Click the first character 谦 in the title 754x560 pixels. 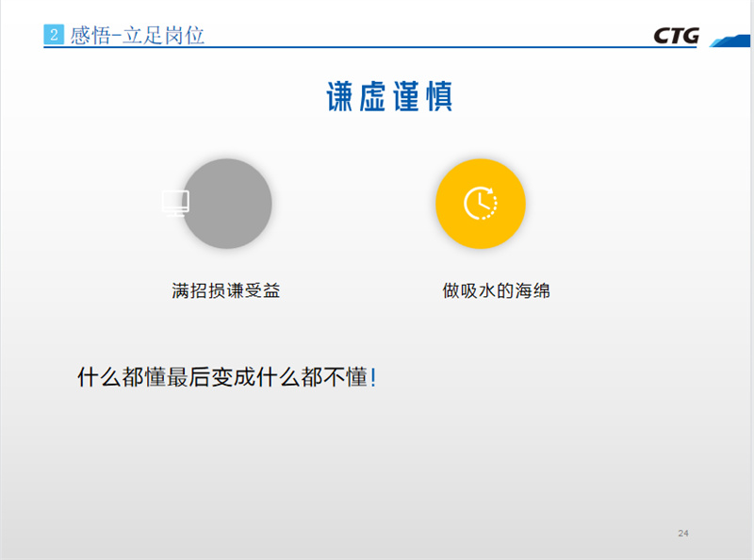coord(340,97)
